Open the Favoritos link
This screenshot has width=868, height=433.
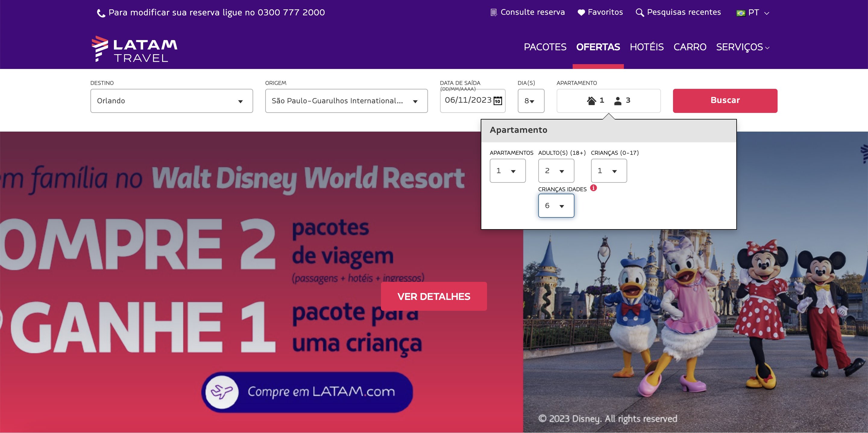[x=600, y=12]
